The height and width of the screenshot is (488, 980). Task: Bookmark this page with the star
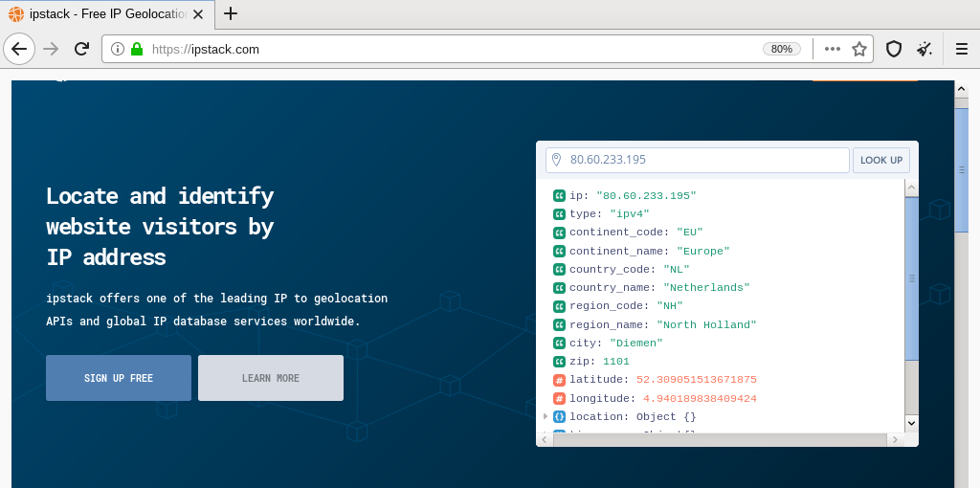click(x=859, y=49)
